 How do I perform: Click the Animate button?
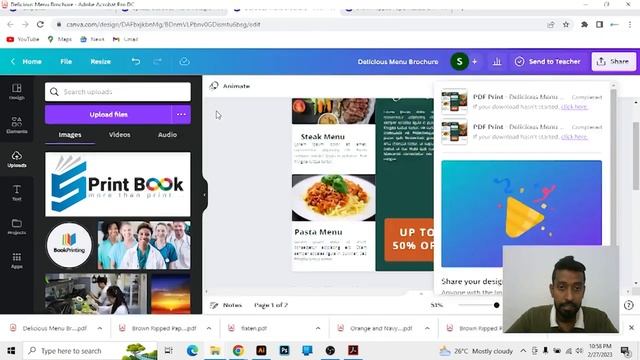[x=230, y=86]
